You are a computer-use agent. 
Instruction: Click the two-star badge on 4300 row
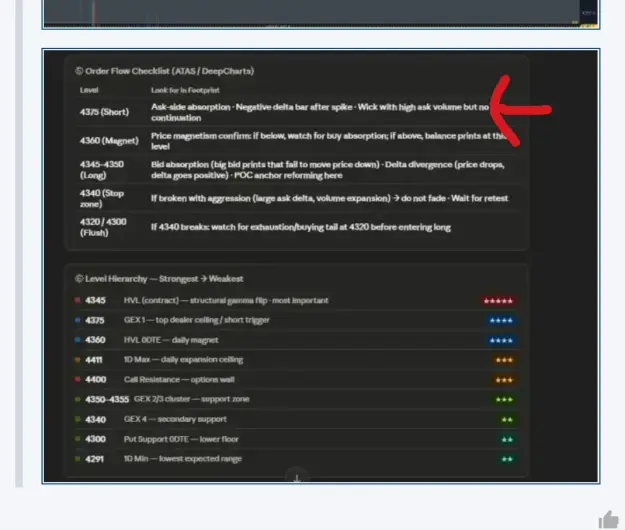[507, 440]
